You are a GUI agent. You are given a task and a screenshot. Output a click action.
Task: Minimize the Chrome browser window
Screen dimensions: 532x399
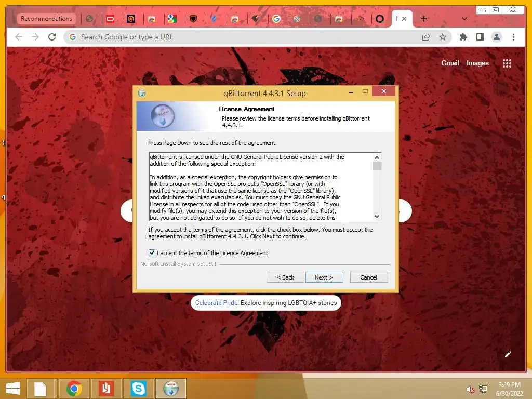(483, 10)
